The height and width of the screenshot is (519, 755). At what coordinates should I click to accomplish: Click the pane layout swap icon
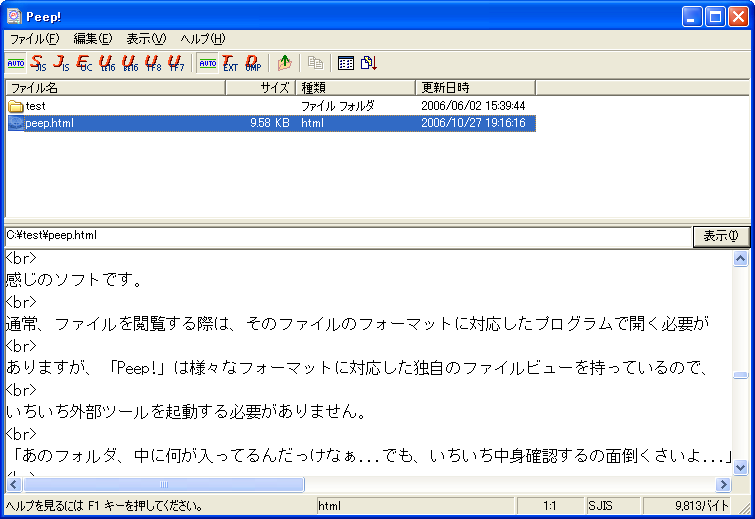[x=369, y=63]
